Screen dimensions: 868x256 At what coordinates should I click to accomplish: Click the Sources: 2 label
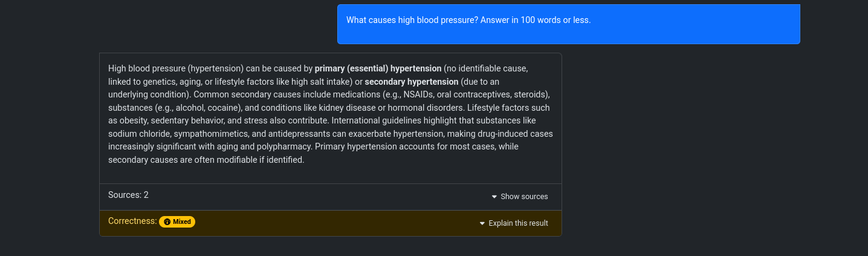coord(128,195)
